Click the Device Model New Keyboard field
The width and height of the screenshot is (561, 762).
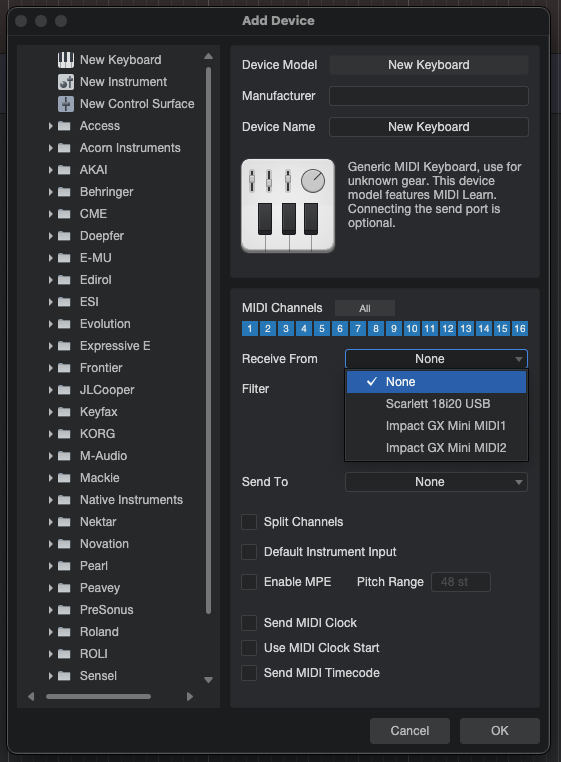click(x=429, y=65)
